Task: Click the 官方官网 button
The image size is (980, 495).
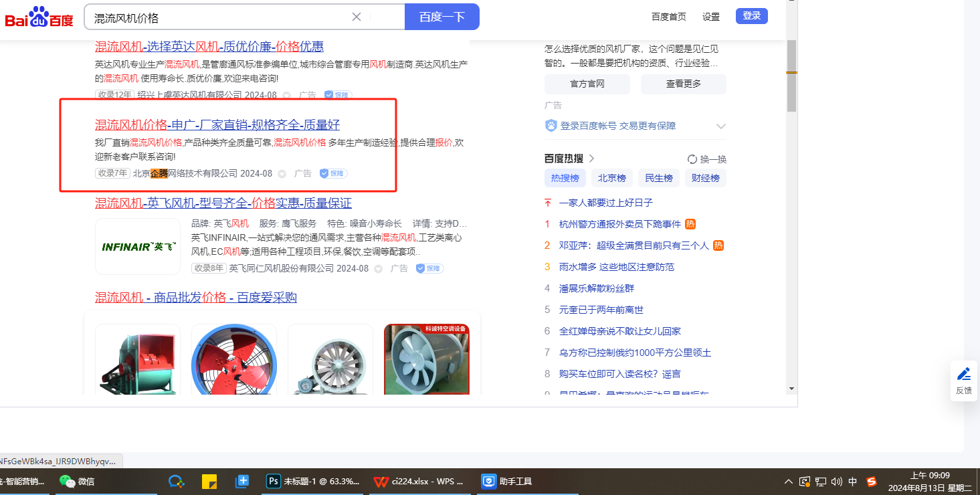Action: coord(587,84)
